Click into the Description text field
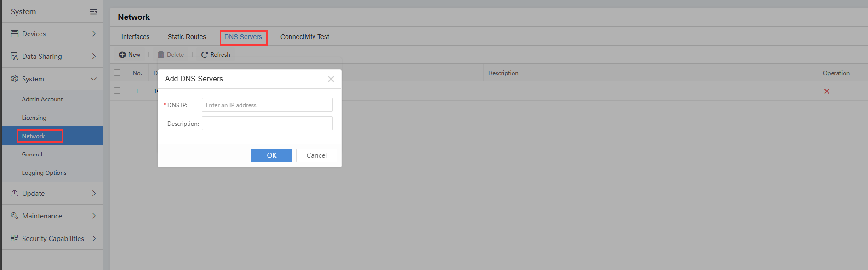The image size is (868, 270). (267, 123)
